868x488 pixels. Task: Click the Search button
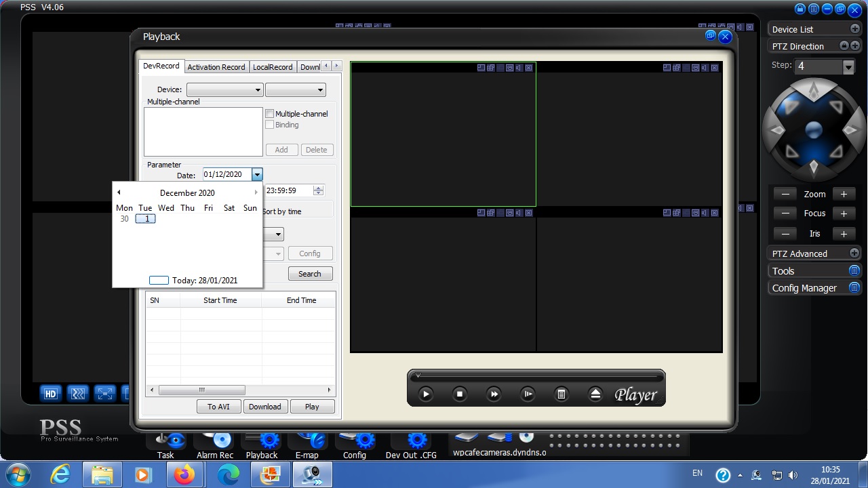[x=310, y=274]
